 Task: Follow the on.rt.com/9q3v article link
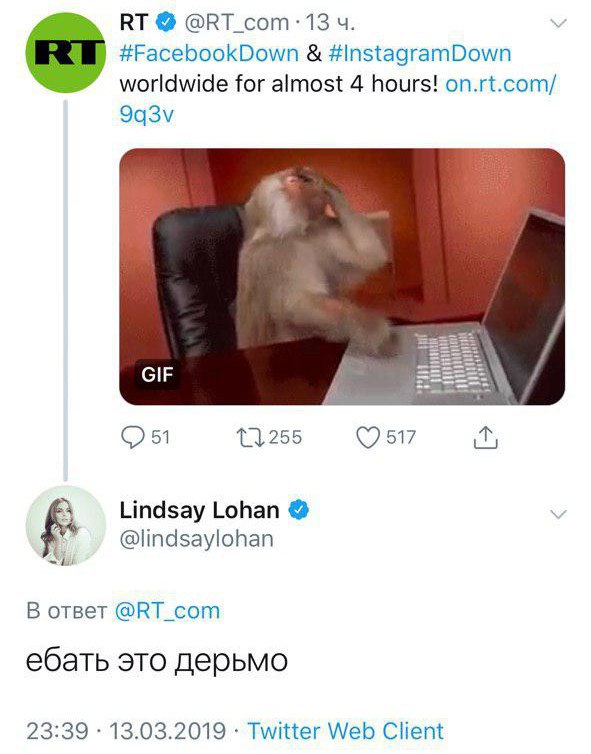click(337, 99)
